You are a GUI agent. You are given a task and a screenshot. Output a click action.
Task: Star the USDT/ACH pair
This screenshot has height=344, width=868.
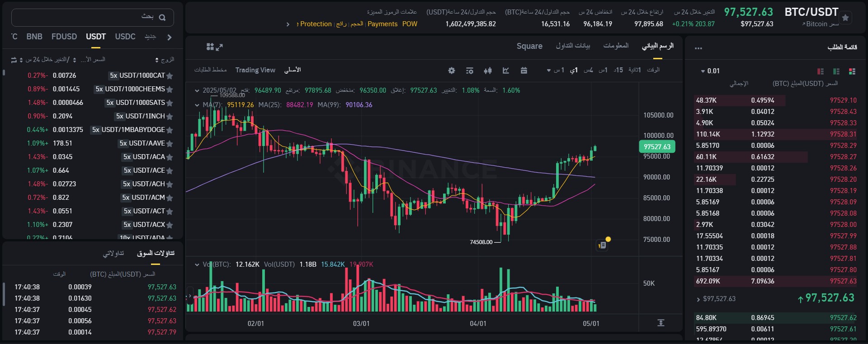[x=170, y=184]
